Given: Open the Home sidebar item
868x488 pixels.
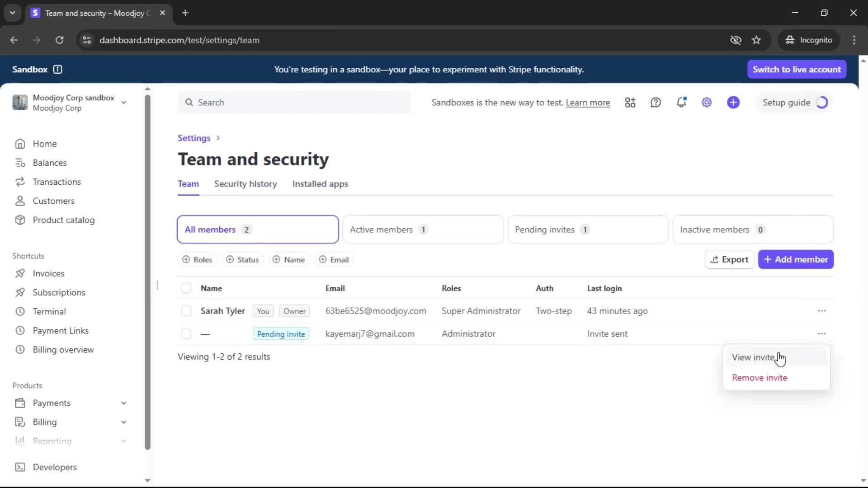Looking at the screenshot, I should [44, 144].
